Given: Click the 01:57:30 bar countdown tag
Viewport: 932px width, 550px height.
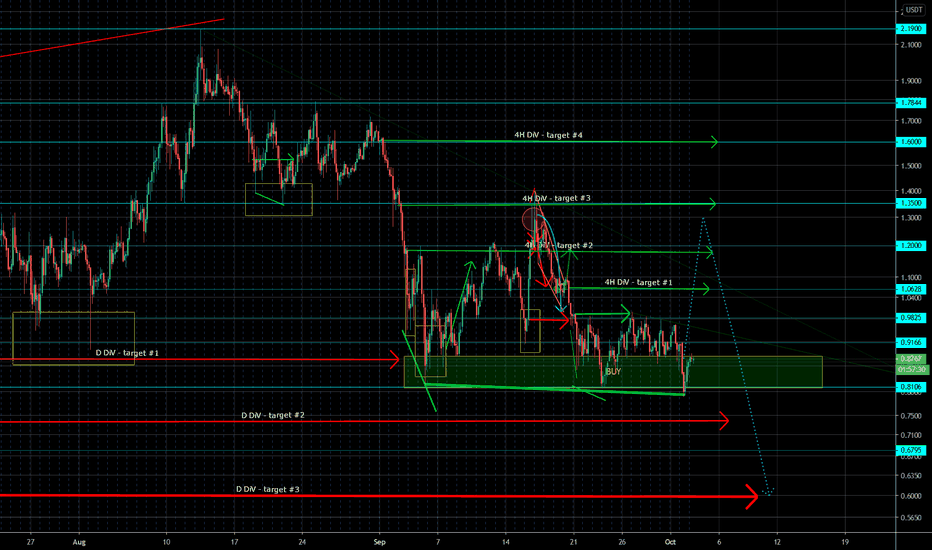Looking at the screenshot, I should (x=912, y=369).
